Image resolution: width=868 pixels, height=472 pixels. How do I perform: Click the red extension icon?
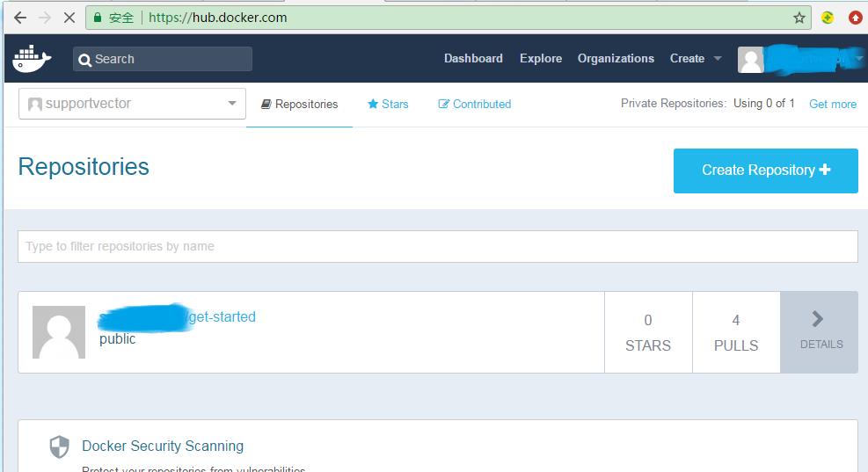[x=856, y=18]
